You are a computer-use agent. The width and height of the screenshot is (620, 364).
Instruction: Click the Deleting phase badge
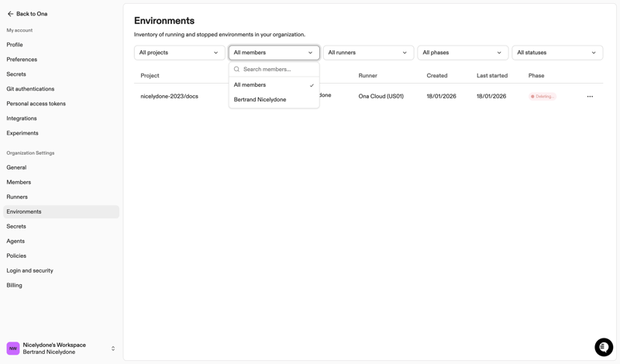point(542,97)
